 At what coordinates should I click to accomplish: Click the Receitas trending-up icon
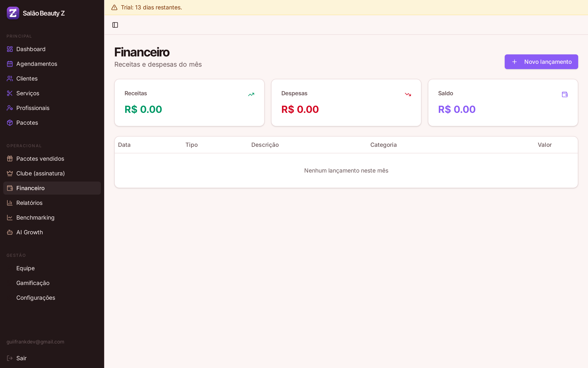point(251,94)
